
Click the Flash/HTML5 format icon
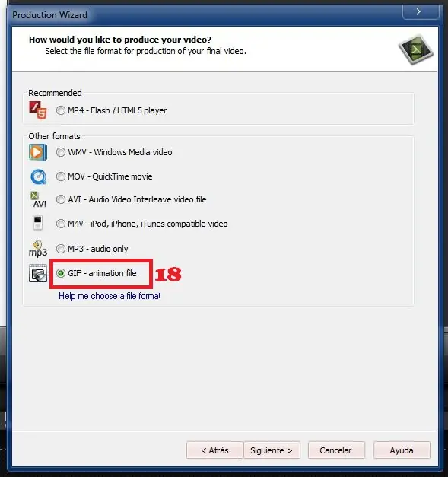pos(38,110)
